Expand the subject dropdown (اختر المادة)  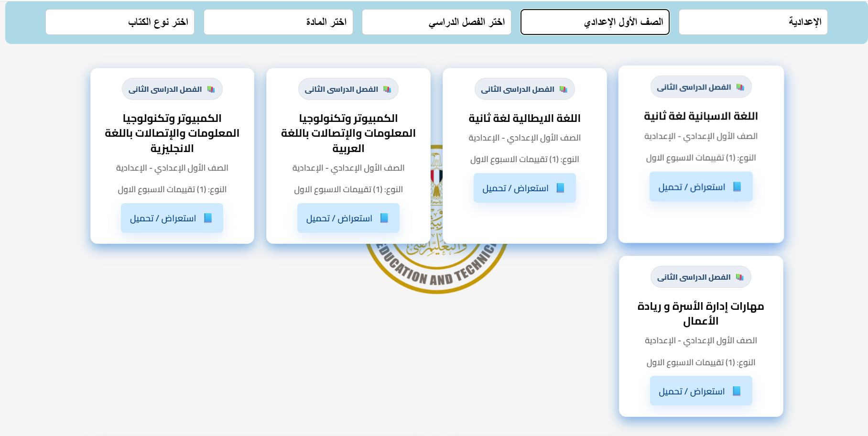pos(278,22)
